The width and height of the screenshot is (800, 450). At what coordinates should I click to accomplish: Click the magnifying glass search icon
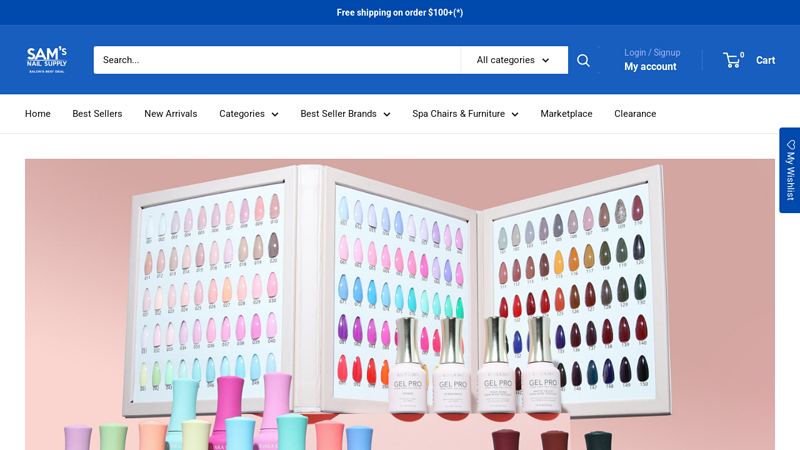pos(583,60)
